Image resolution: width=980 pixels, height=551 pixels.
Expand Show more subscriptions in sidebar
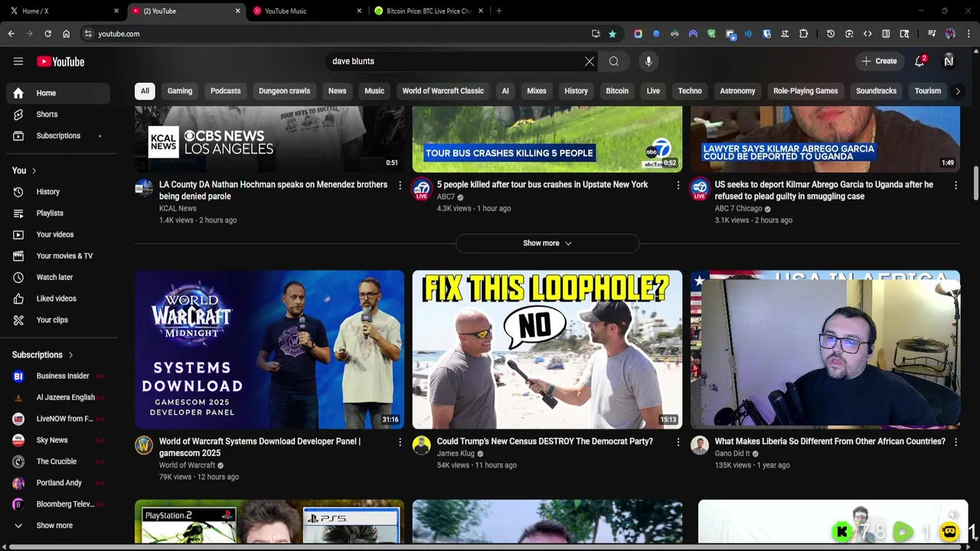pos(58,526)
